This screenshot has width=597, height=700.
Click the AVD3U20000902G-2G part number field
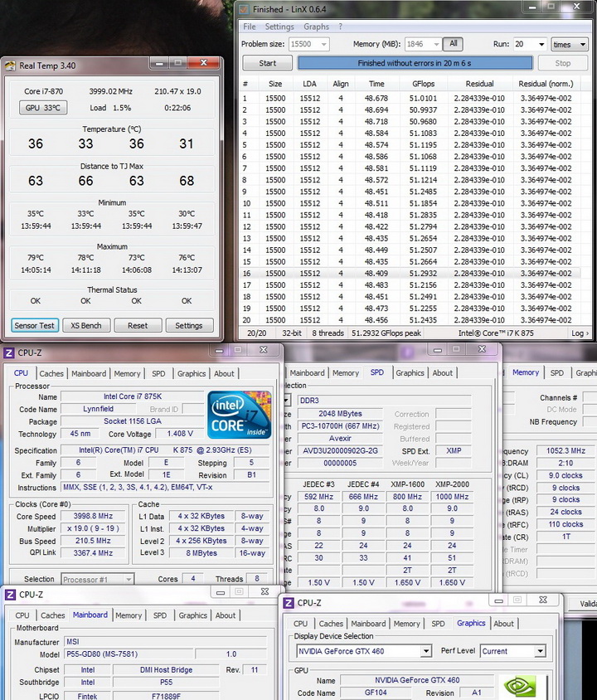click(x=340, y=451)
